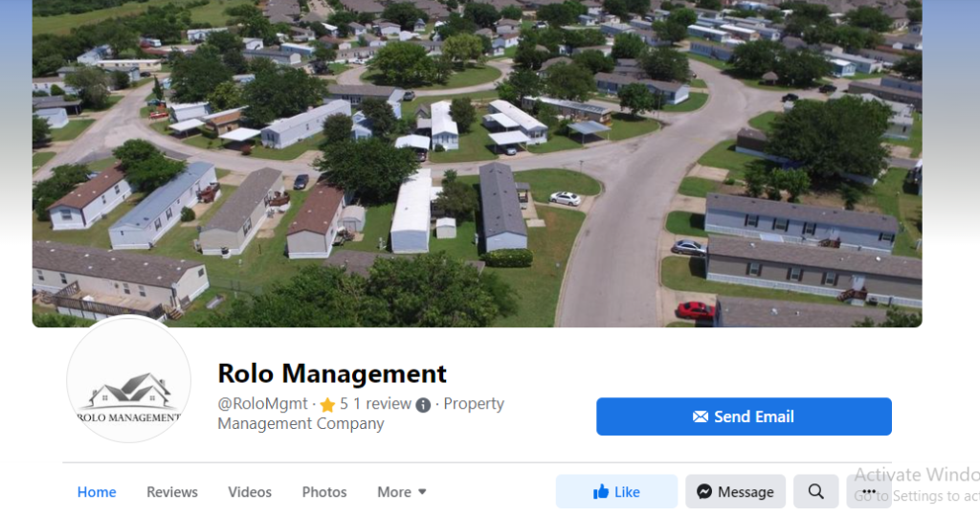This screenshot has width=980, height=516.
Task: Open the Reviews tab
Action: (x=172, y=492)
